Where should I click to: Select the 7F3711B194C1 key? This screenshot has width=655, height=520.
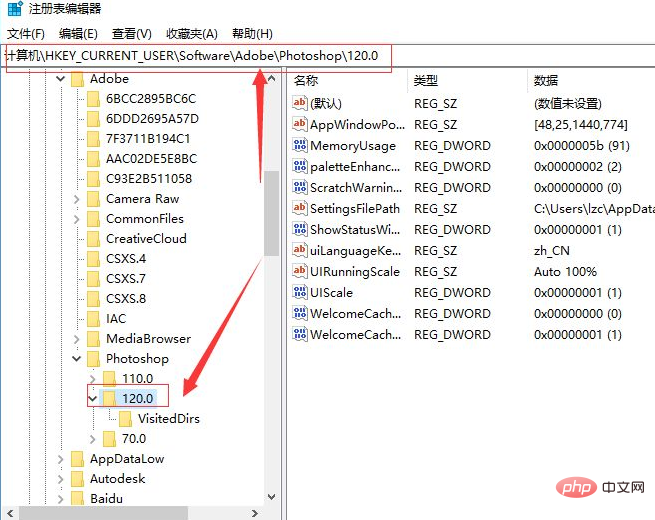148,139
